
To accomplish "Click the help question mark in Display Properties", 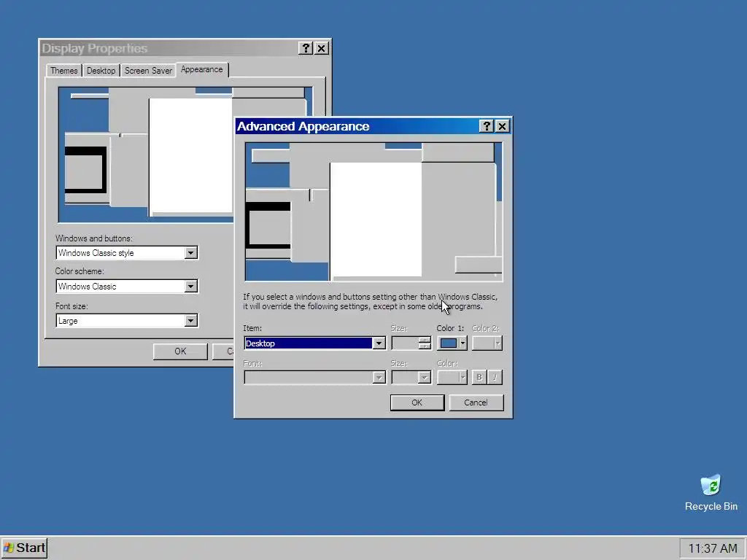I will [x=306, y=48].
